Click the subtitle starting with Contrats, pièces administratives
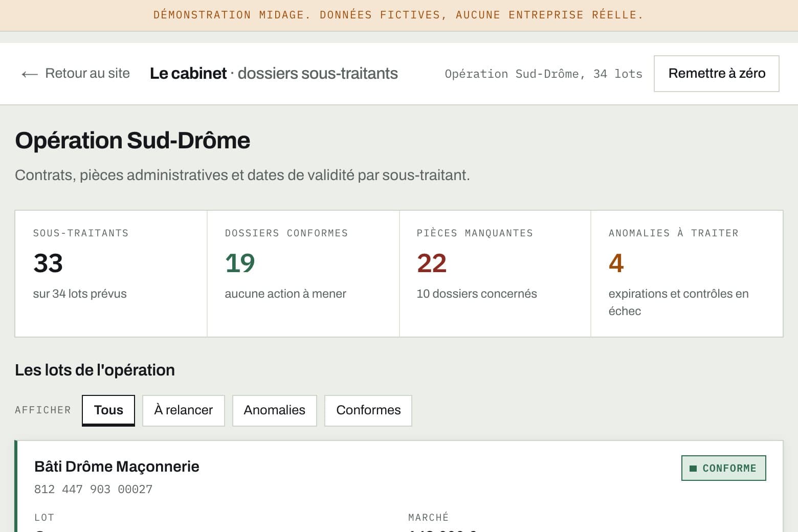 tap(242, 175)
